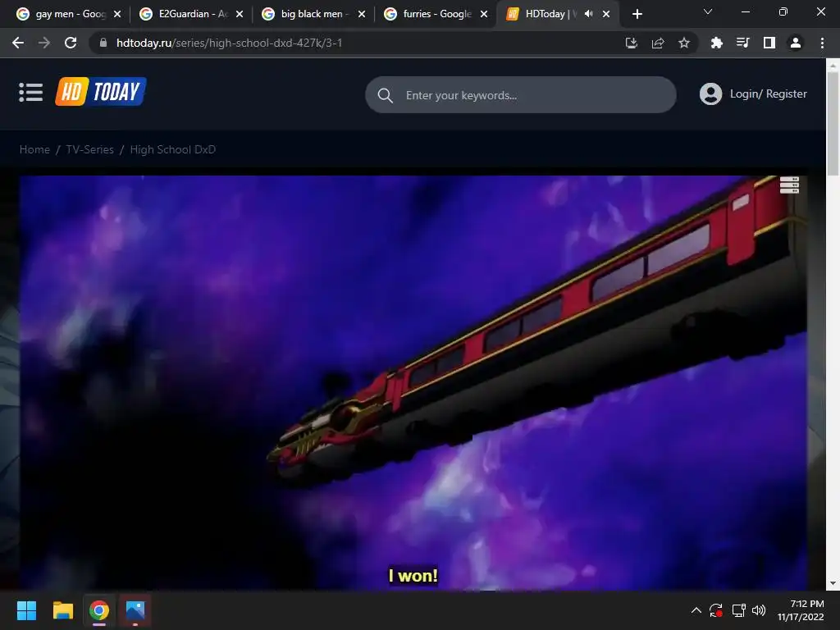
Task: Open the Chrome three-dot menu
Action: 822,43
